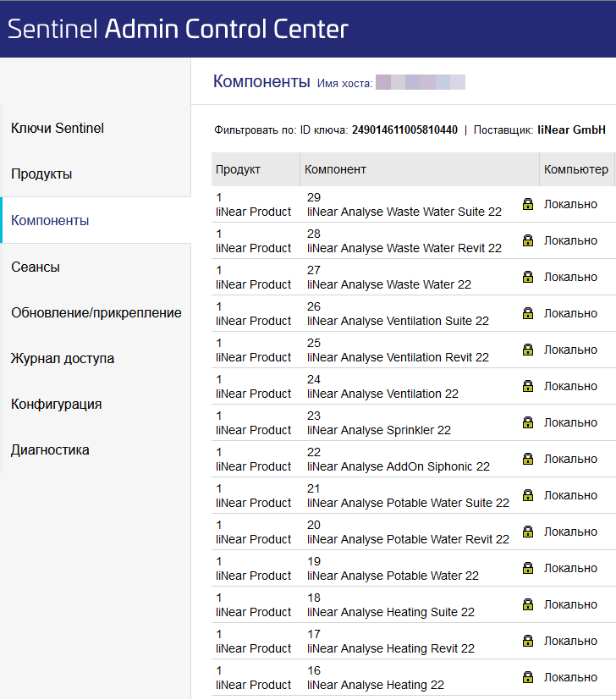
Task: Open the Диагностика page
Action: (50, 449)
